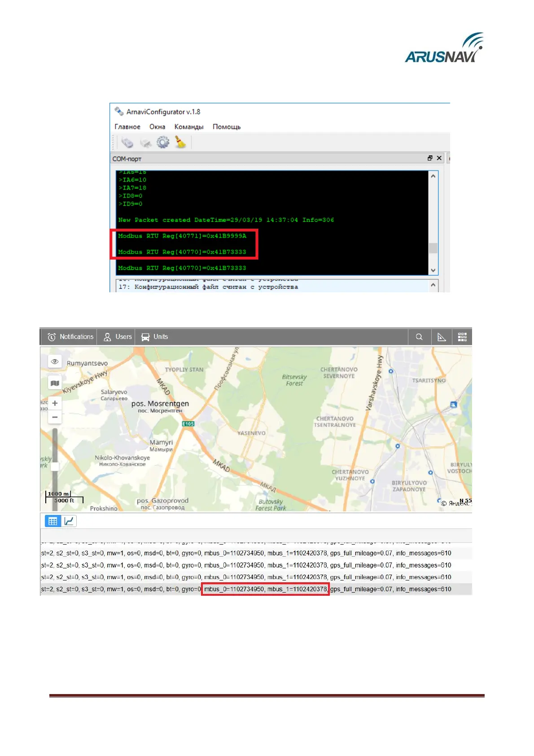
Task: Open the Команды menu
Action: pos(189,127)
